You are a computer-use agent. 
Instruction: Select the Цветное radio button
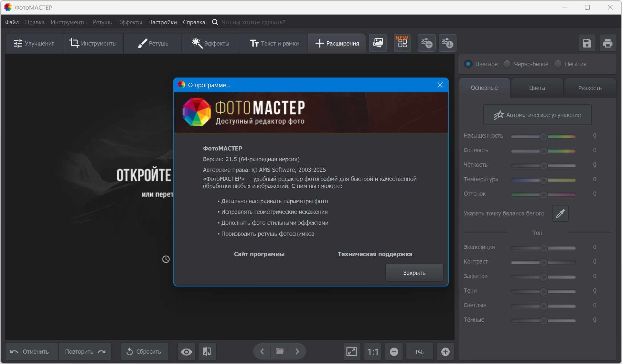tap(468, 64)
